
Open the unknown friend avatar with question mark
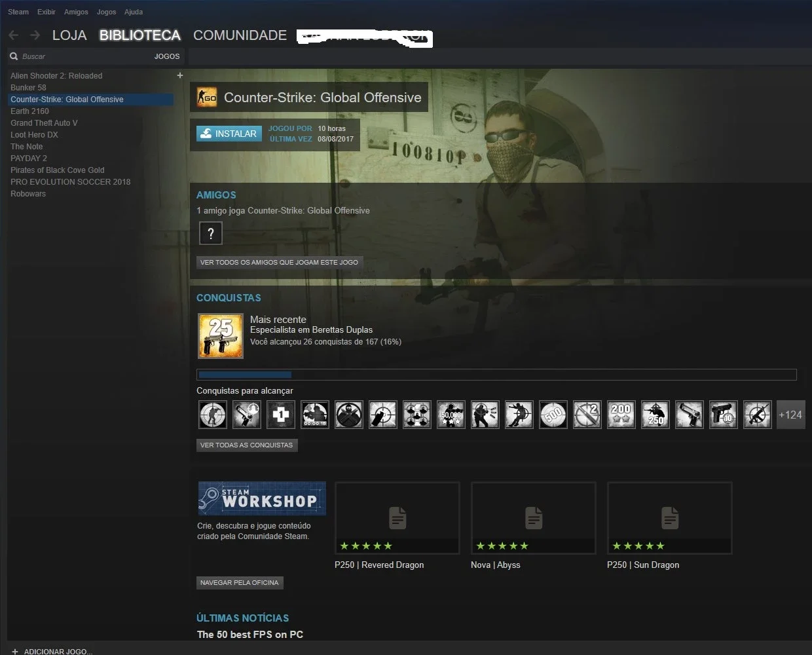[211, 233]
